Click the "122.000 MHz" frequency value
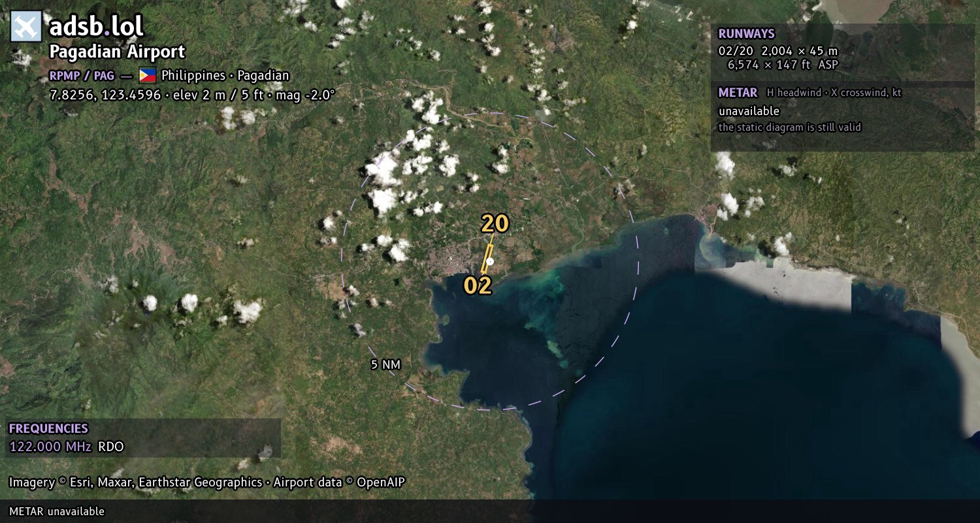980x523 pixels. [51, 447]
